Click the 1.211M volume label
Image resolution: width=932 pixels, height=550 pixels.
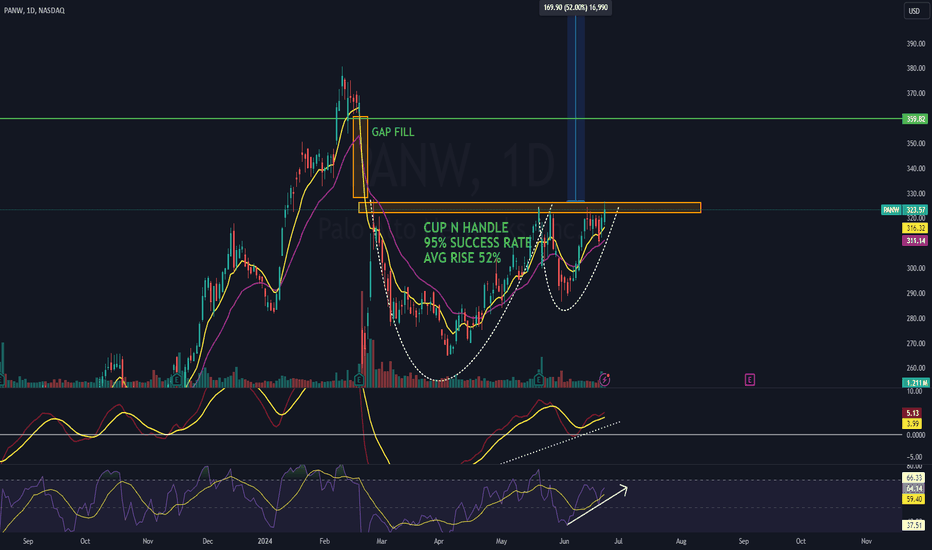(914, 382)
